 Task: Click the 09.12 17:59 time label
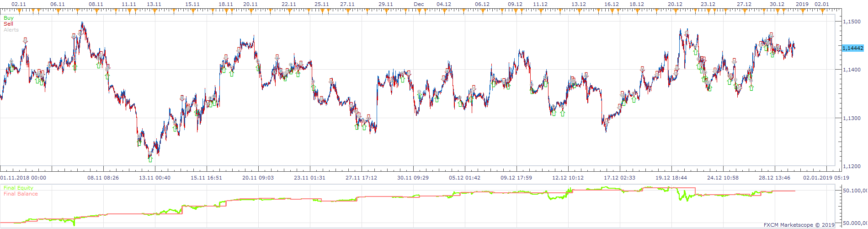[x=517, y=178]
